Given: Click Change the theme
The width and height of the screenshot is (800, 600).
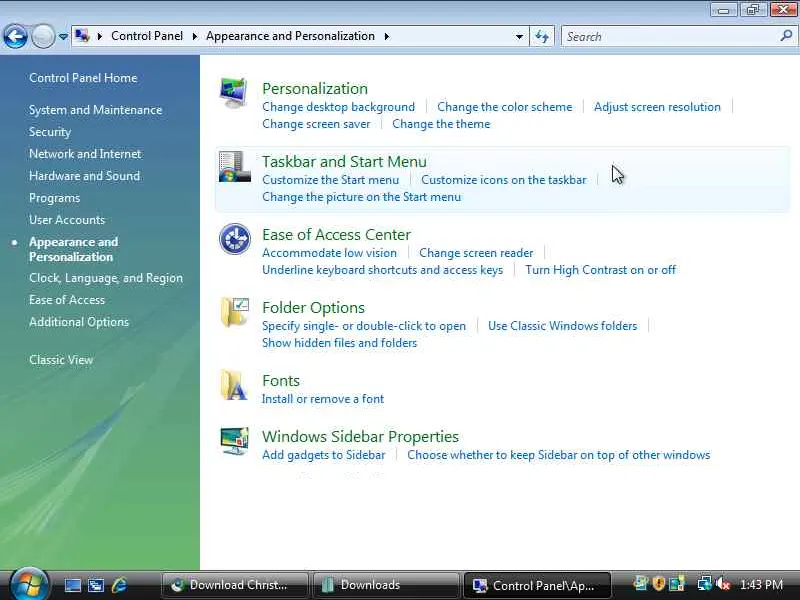Looking at the screenshot, I should pyautogui.click(x=441, y=124).
